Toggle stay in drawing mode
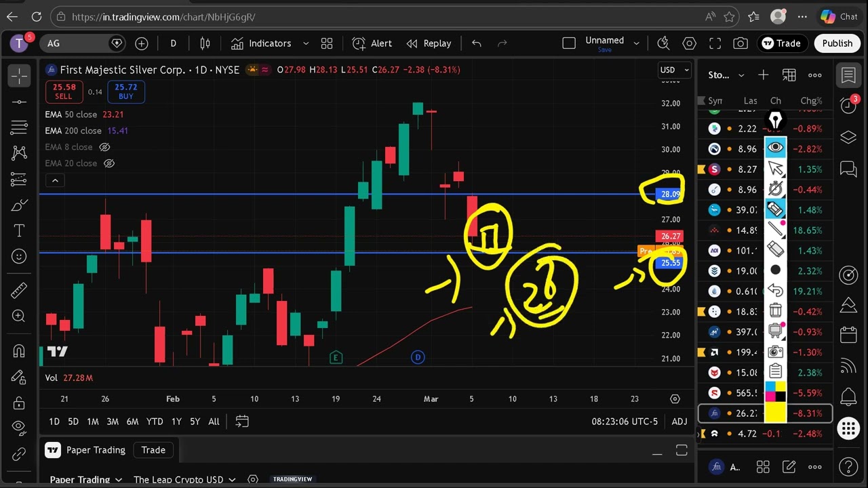The height and width of the screenshot is (488, 868). coord(19,377)
